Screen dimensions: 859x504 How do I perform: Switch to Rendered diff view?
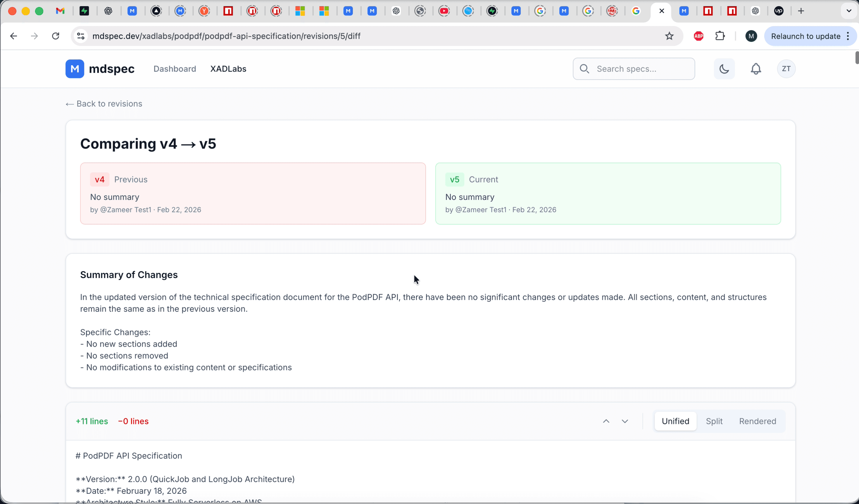coord(757,421)
